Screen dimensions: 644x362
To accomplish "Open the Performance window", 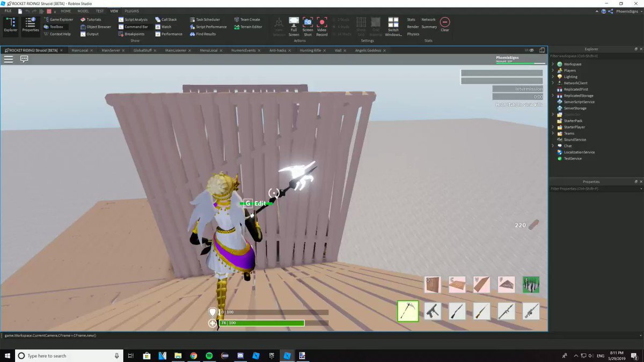I will click(x=169, y=34).
